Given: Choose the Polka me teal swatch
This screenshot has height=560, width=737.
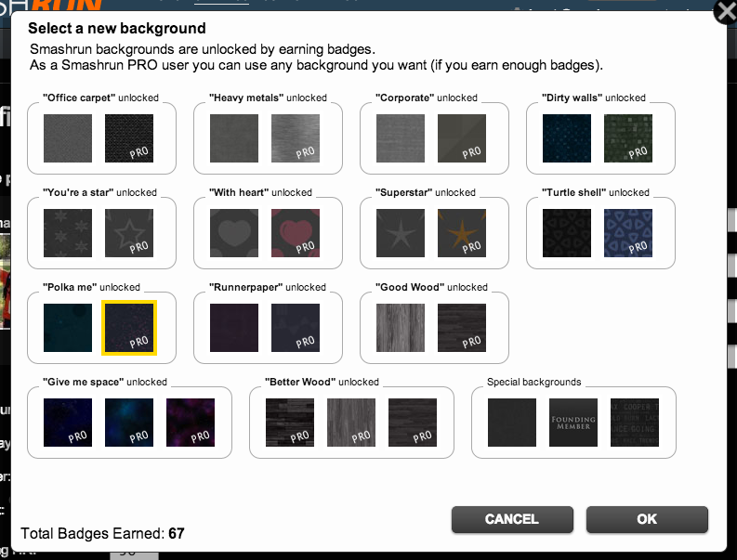Looking at the screenshot, I should [x=68, y=328].
